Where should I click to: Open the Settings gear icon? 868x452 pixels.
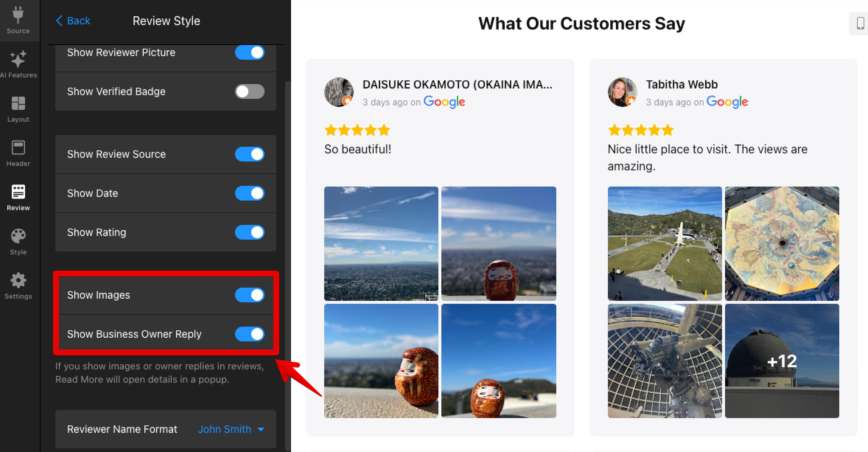18,281
